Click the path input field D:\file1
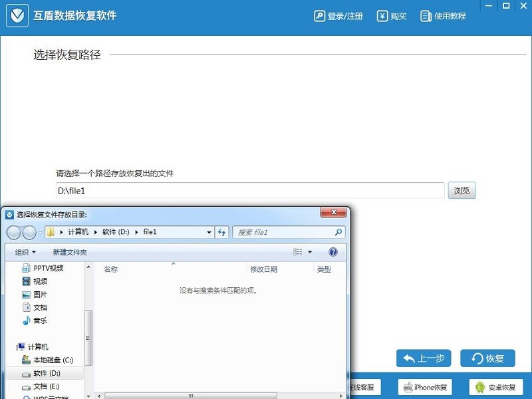The width and height of the screenshot is (532, 399). pos(250,191)
